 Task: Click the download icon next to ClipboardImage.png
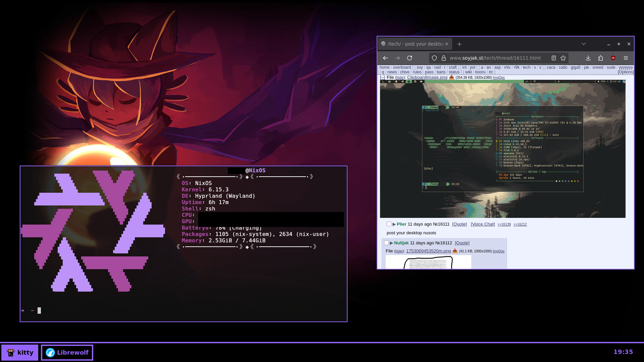(451, 77)
